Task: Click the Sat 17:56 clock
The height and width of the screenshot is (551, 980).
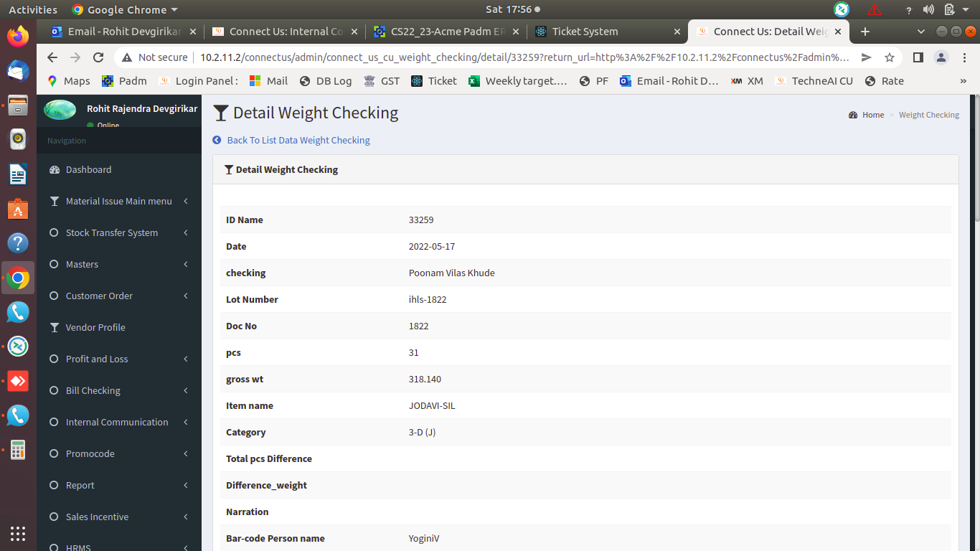Action: click(x=508, y=9)
